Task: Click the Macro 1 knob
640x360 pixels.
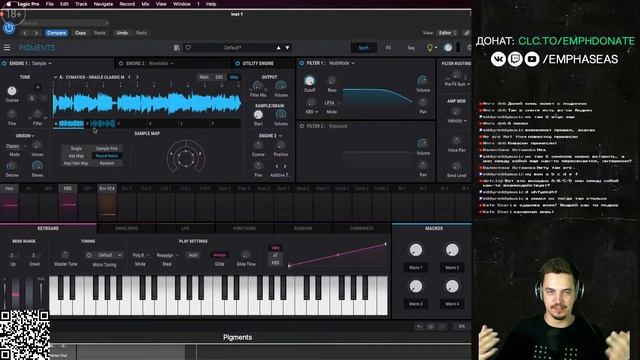Action: (x=416, y=250)
